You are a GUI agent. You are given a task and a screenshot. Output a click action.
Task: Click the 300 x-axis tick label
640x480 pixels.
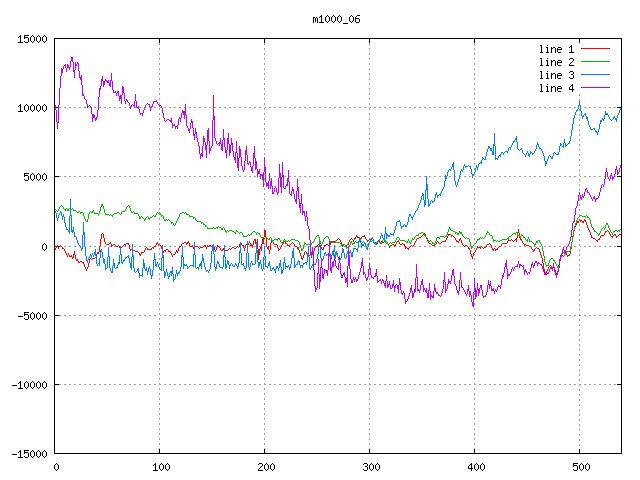(370, 467)
